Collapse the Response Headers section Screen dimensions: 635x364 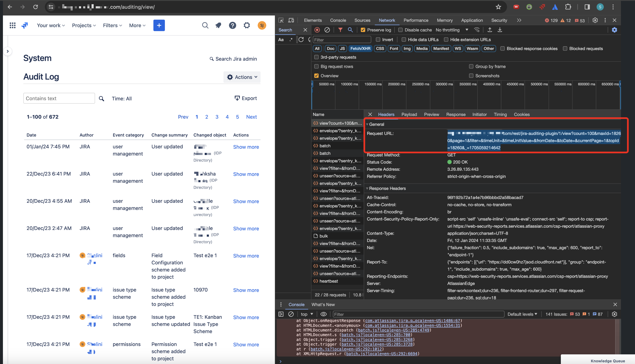click(387, 188)
